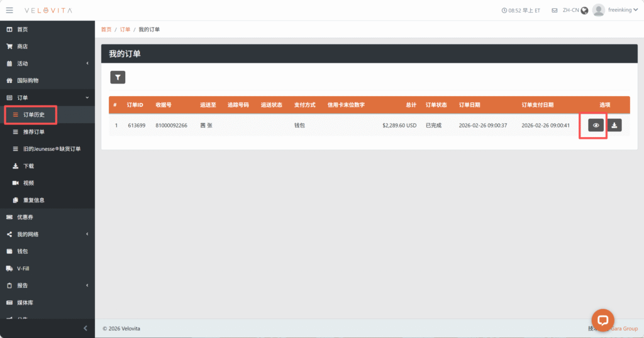The width and height of the screenshot is (644, 338).
Task: Open 商店 from the sidebar
Action: tap(23, 46)
